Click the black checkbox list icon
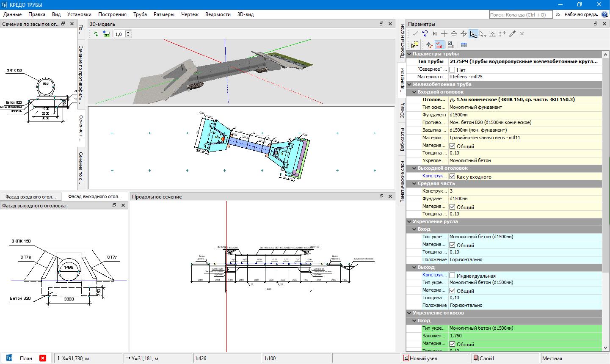 (450, 44)
